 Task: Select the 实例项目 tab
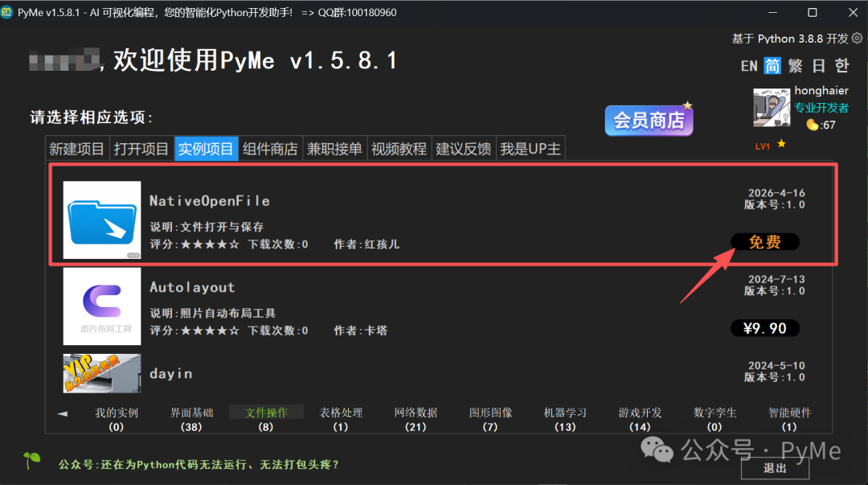(x=206, y=149)
